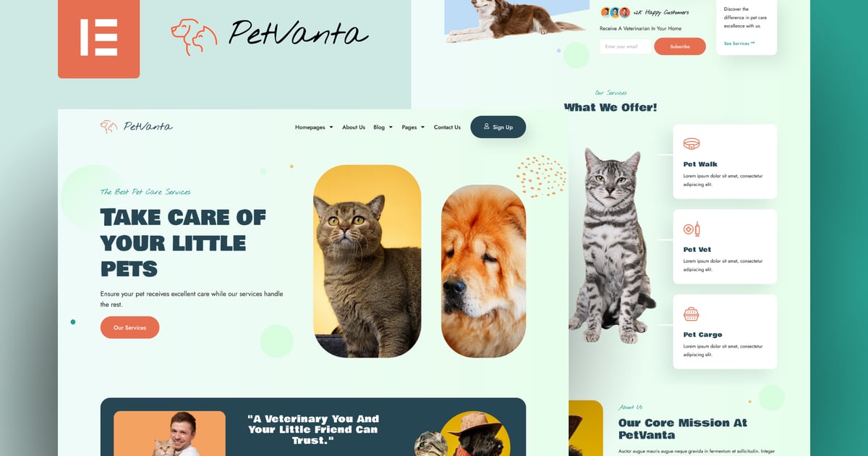Open the About Us menu item
Viewport: 868px width, 456px height.
[x=354, y=127]
